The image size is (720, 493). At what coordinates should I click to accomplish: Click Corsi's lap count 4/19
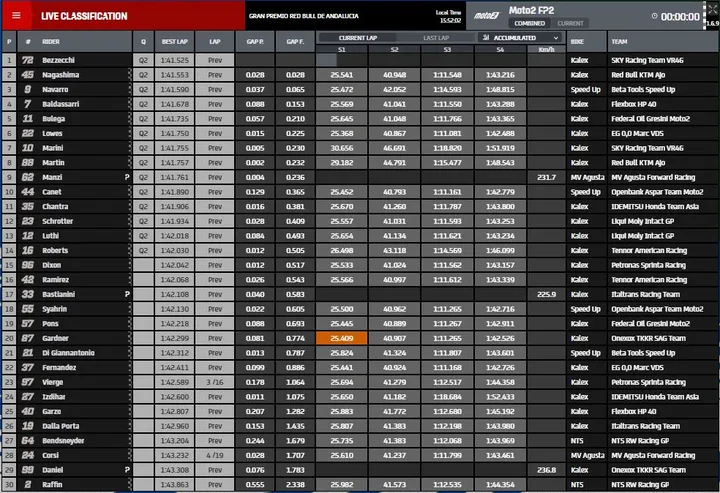tap(214, 455)
